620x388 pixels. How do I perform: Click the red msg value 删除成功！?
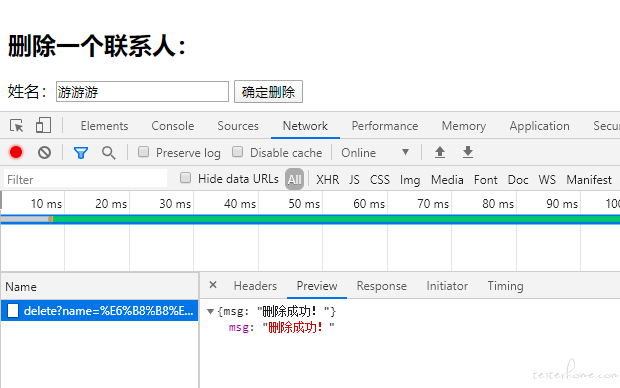click(295, 327)
